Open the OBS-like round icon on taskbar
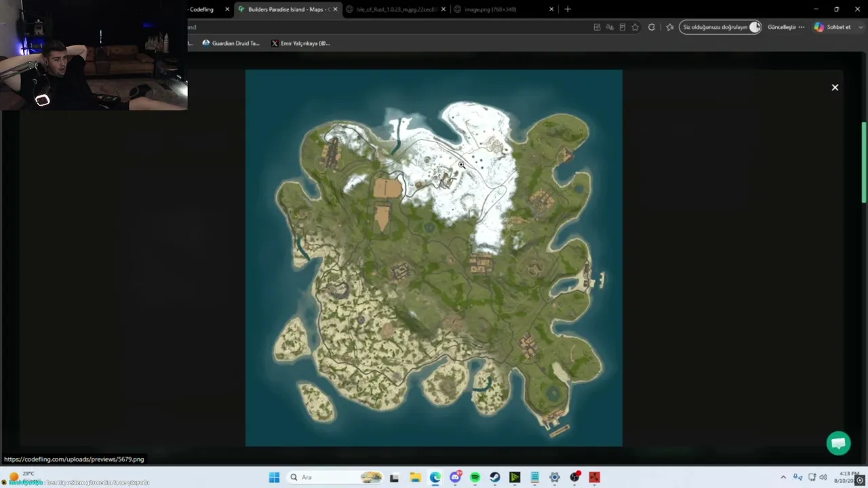This screenshot has width=868, height=488. (x=575, y=477)
